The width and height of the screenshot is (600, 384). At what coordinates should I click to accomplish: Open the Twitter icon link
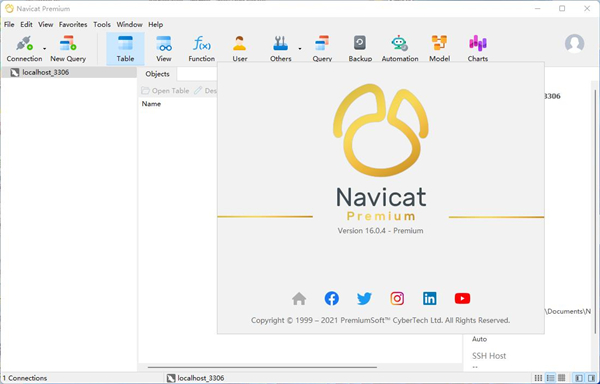coord(364,298)
